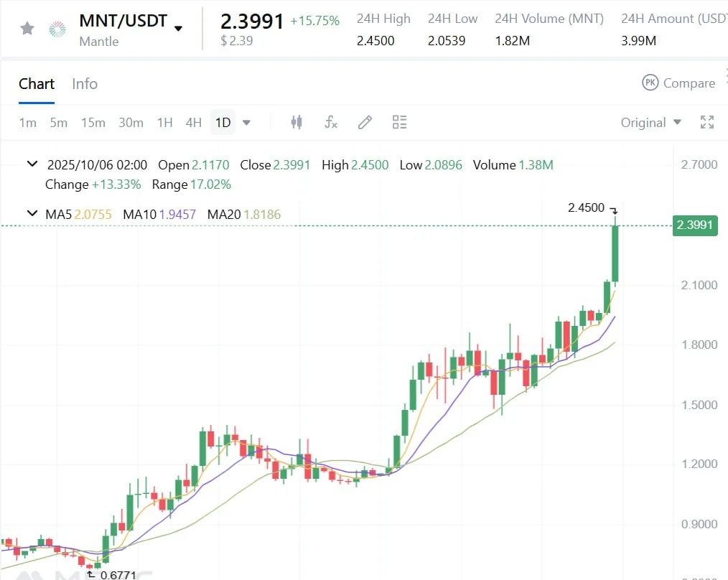Open the candlestick chart type icon
Viewport: 728px width, 580px height.
297,122
